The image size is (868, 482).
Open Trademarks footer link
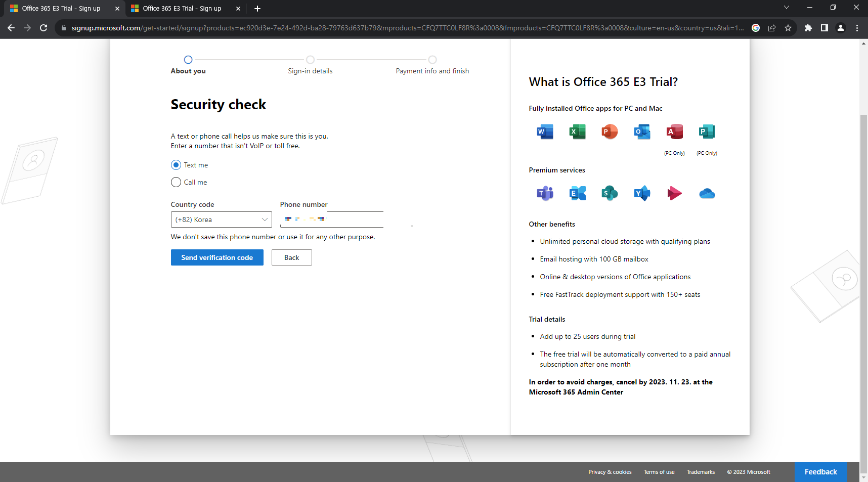coord(701,472)
